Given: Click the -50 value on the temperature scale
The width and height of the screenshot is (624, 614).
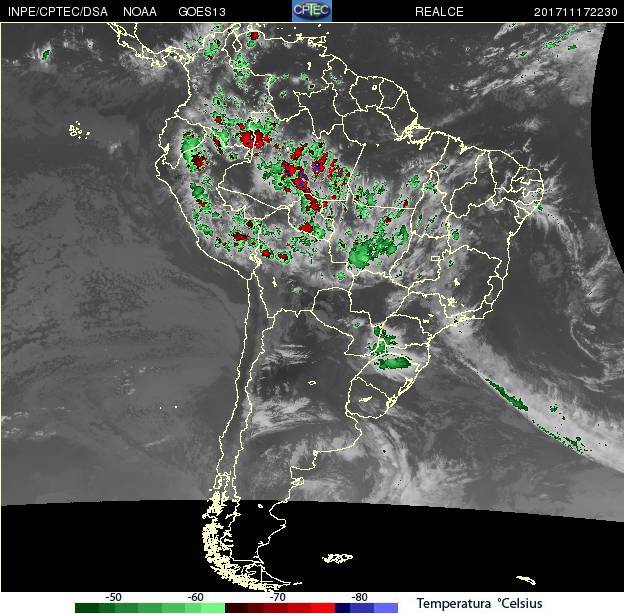Looking at the screenshot, I should tap(113, 597).
